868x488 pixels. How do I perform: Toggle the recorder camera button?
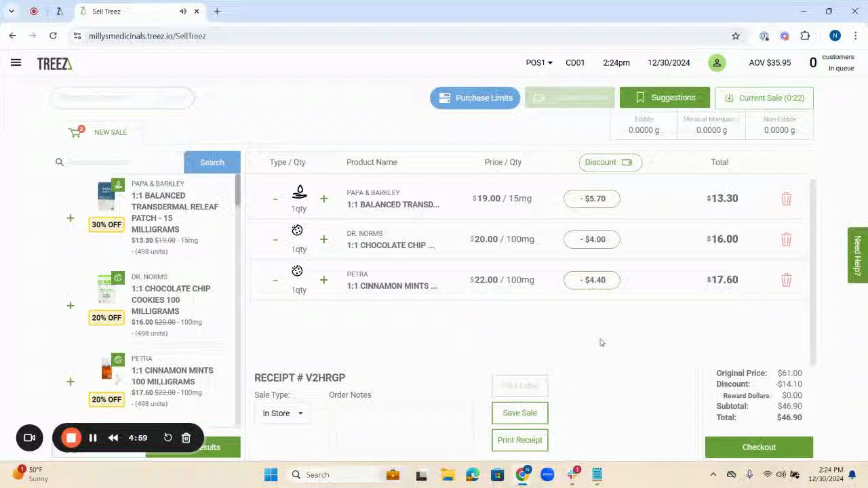coord(29,438)
